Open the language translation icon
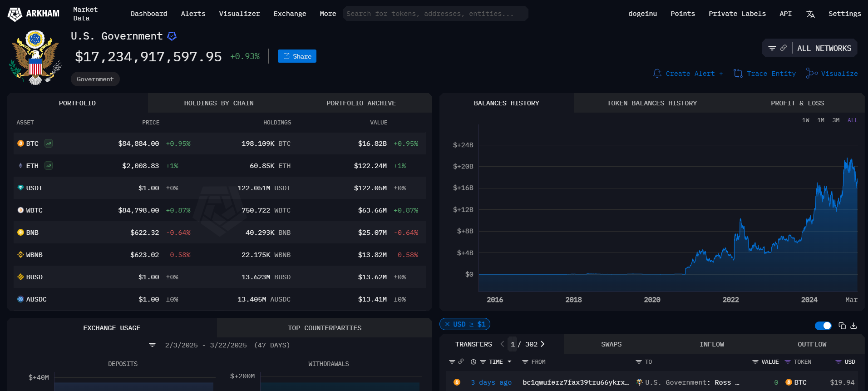868x391 pixels. point(810,14)
